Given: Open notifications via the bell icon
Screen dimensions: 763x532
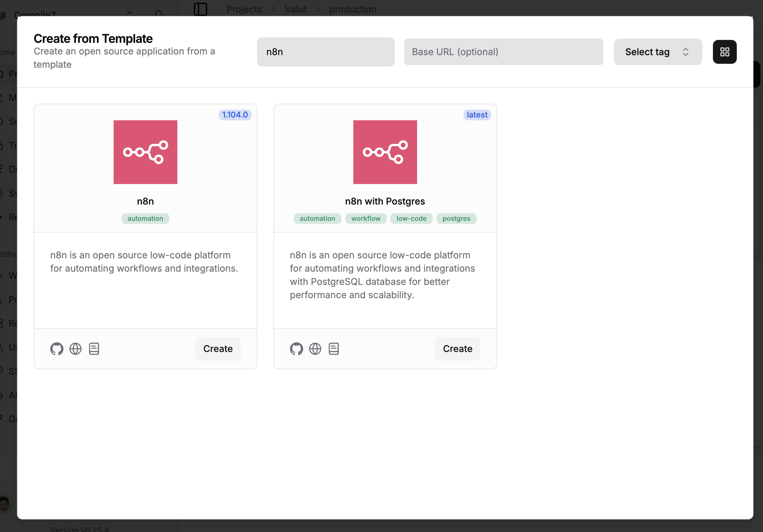Looking at the screenshot, I should [159, 13].
